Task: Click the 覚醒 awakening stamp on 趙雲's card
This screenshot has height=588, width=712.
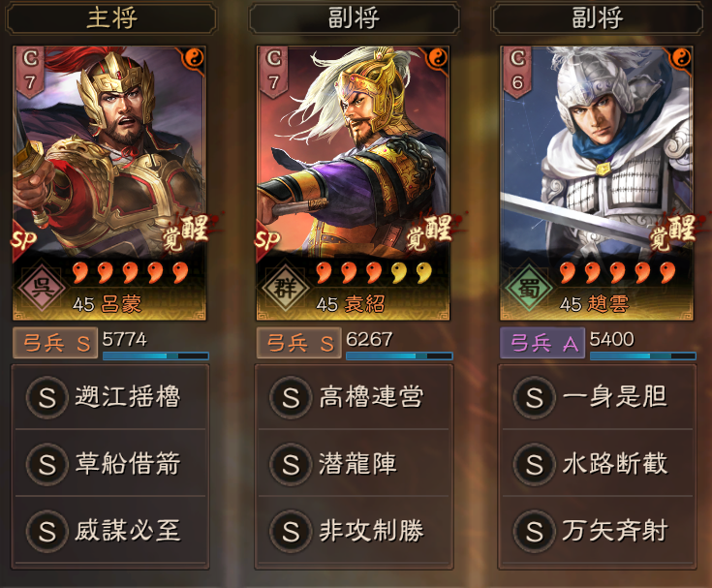Action: pyautogui.click(x=672, y=232)
